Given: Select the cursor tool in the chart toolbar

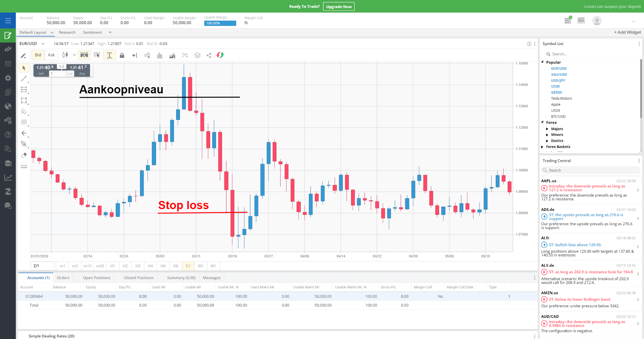Looking at the screenshot, I should (x=24, y=68).
